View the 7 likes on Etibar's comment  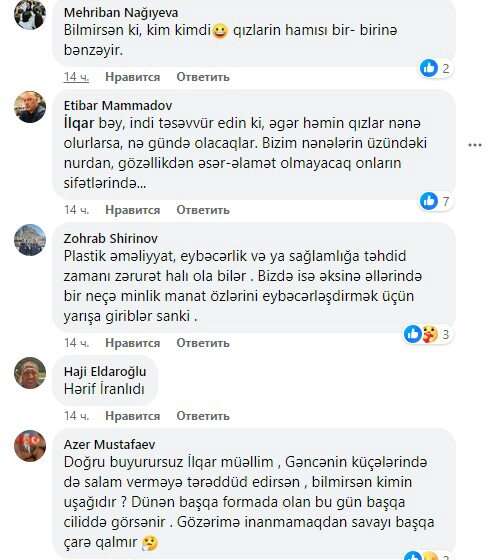point(436,201)
